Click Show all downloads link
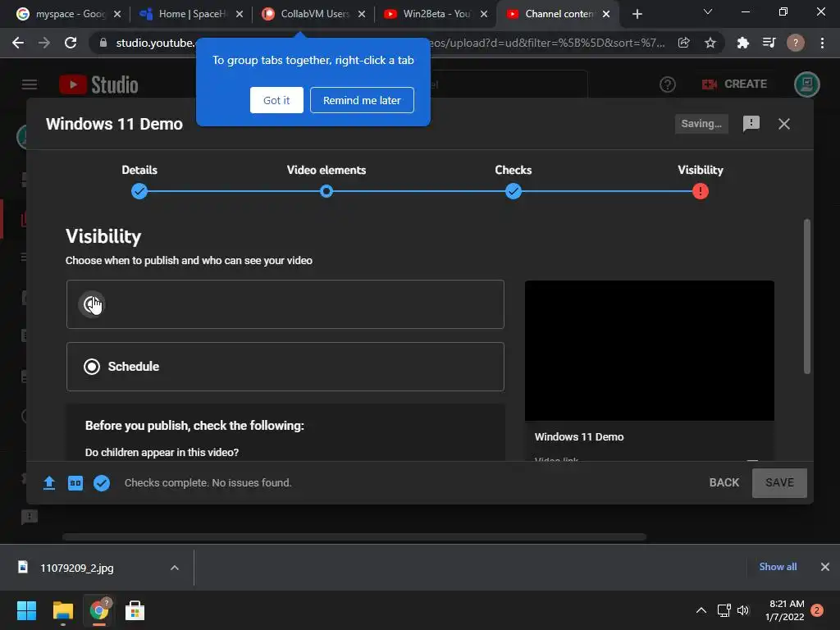Screen dimensions: 840x630 pyautogui.click(x=778, y=567)
